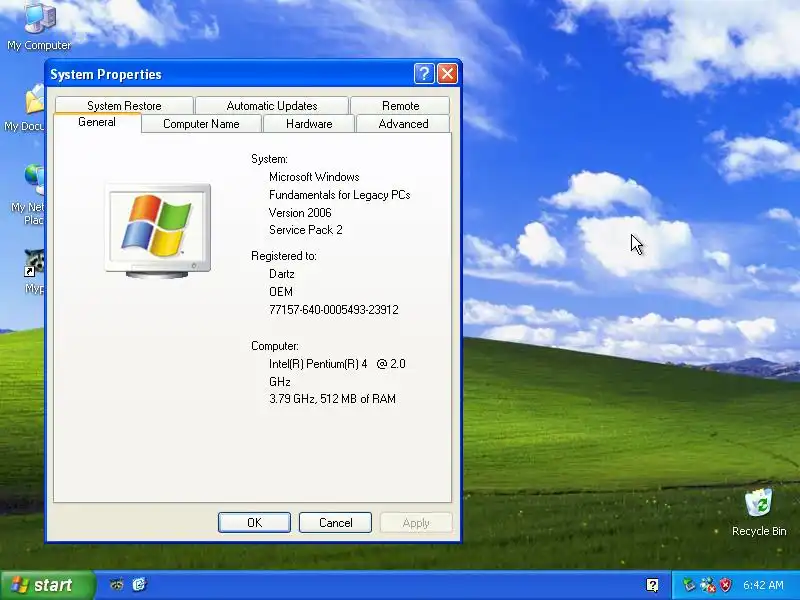Switch to the Automatic Updates tab

point(272,106)
